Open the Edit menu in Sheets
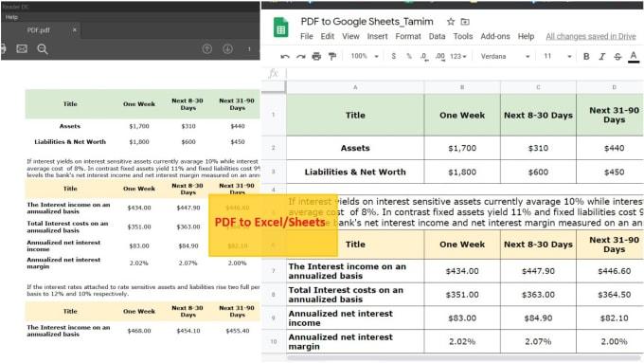The image size is (644, 363). pos(328,36)
